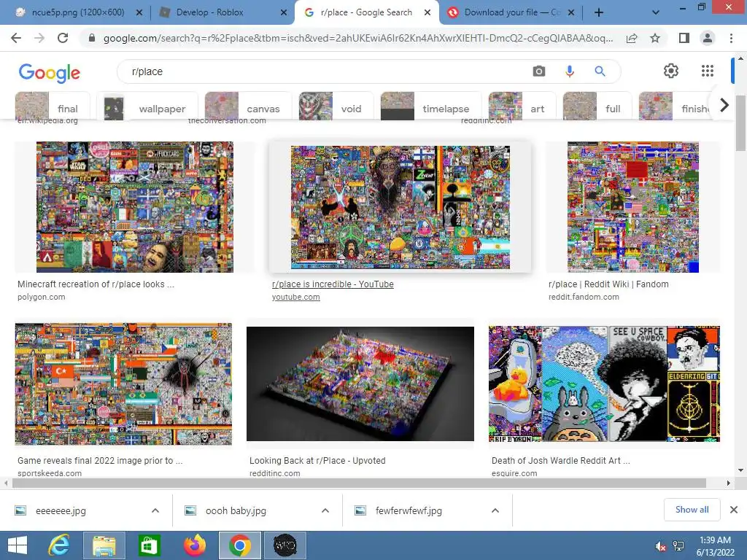Viewport: 747px width, 560px height.
Task: Open File Explorer from the taskbar
Action: click(x=104, y=545)
